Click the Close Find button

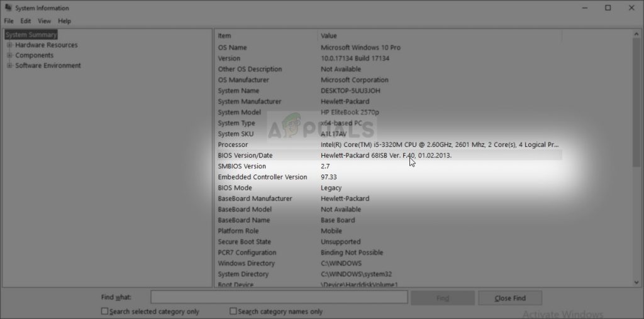pos(510,298)
